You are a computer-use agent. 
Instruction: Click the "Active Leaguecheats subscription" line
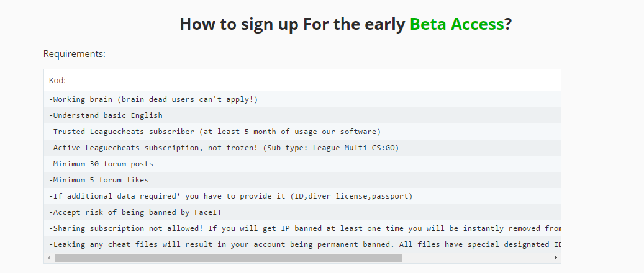pyautogui.click(x=302, y=148)
